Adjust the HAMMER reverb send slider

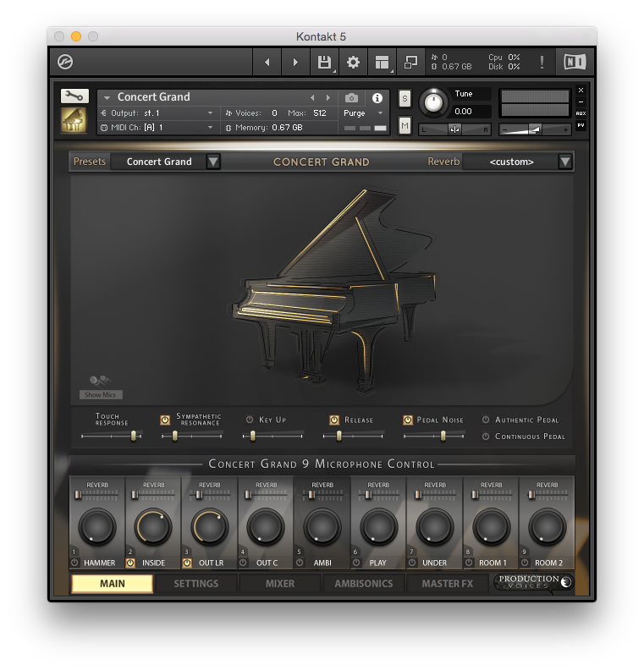[x=97, y=495]
